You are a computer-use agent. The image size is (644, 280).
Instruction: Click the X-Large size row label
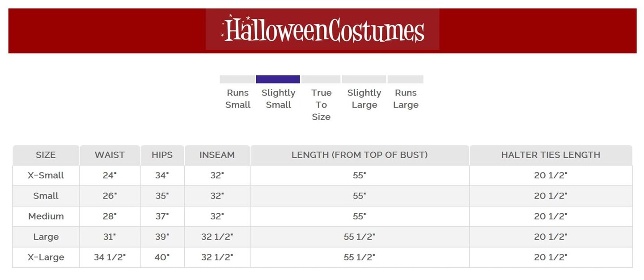46,257
